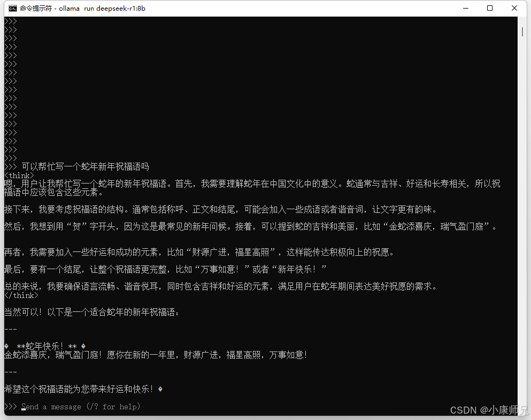Maximize the Command Prompt window
531x420 pixels.
(489, 8)
